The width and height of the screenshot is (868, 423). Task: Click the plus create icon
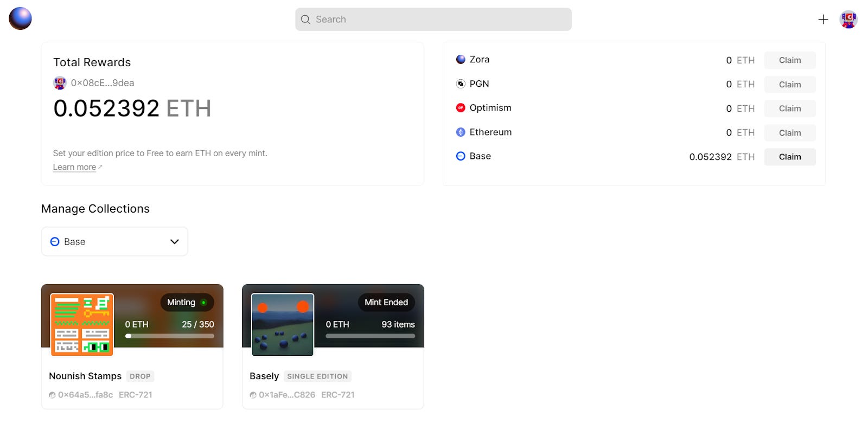(823, 20)
